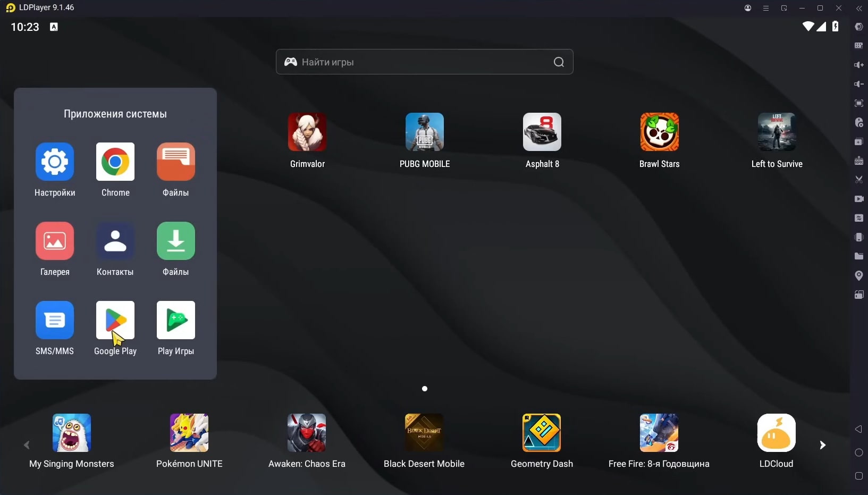Click the mini-window mode title bar icon

tap(784, 8)
